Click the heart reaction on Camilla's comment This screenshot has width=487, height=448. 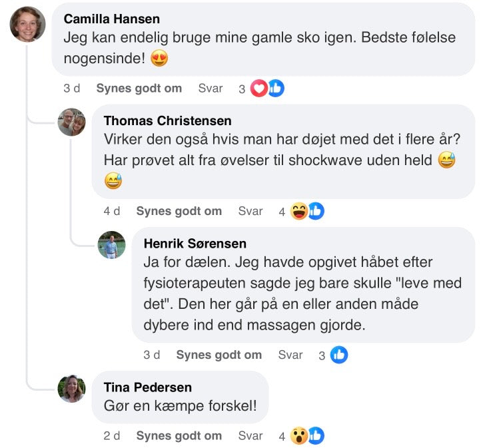[259, 89]
